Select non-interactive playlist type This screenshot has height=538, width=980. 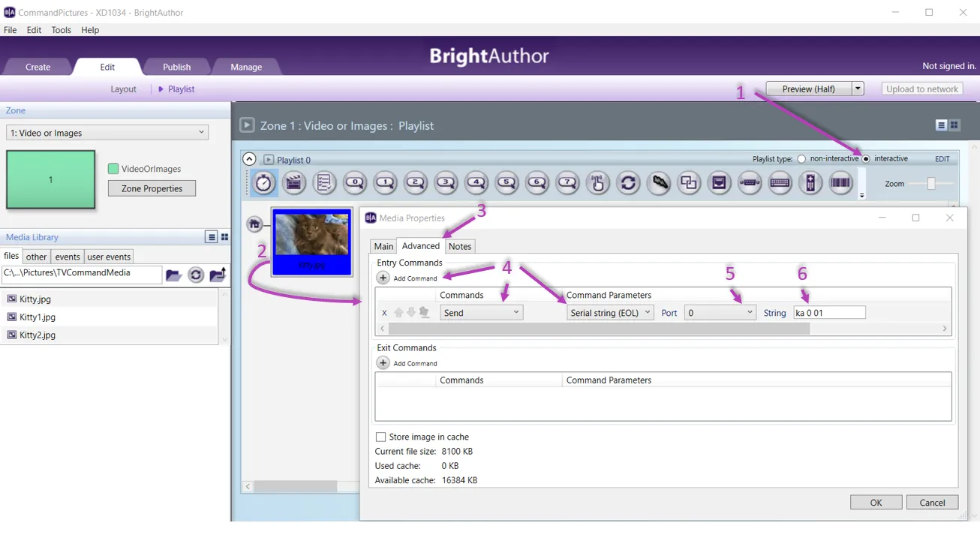[x=801, y=159]
